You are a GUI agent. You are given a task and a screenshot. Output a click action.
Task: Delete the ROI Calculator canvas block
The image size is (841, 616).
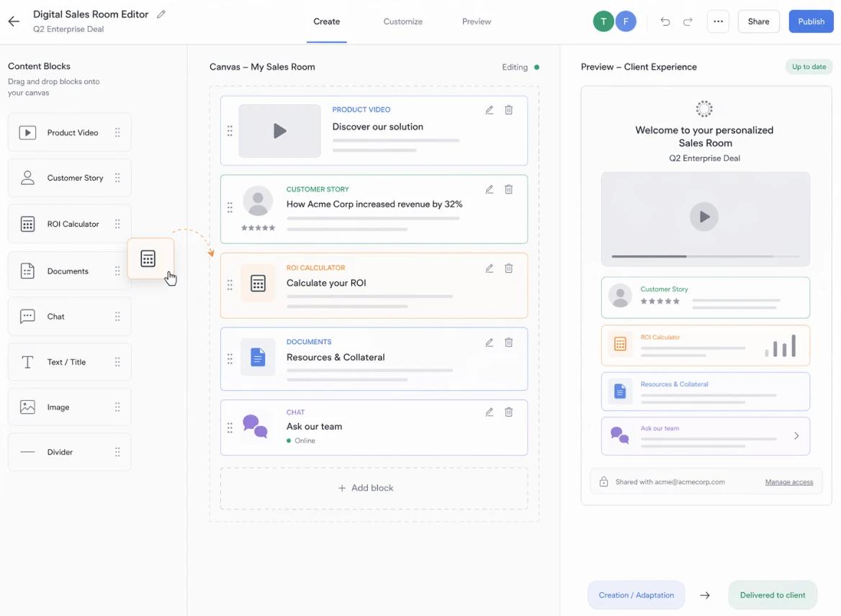(x=508, y=268)
